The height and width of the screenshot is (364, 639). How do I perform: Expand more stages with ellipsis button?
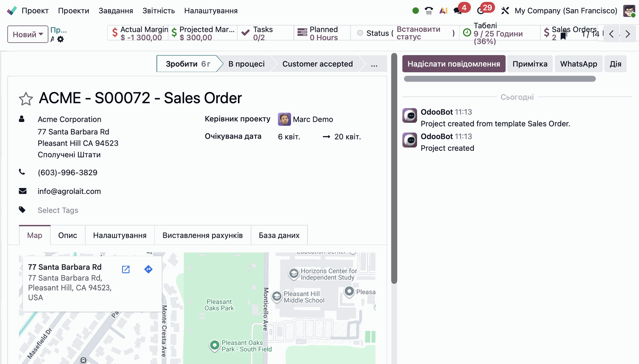tap(374, 64)
